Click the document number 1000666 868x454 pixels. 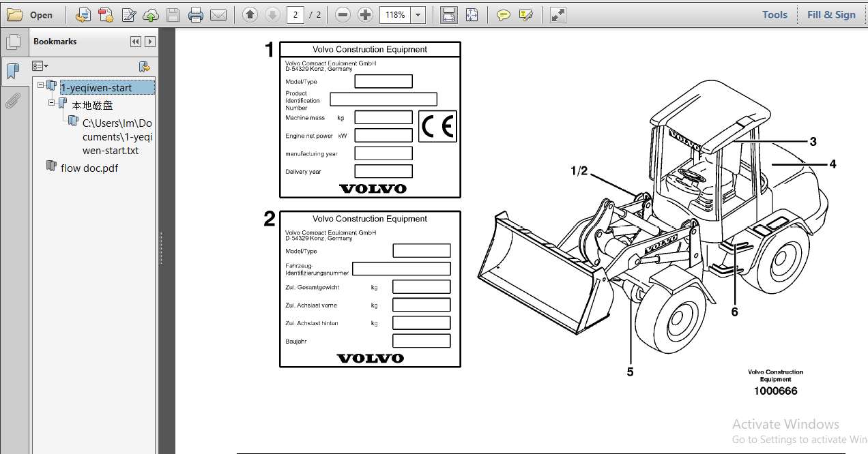pyautogui.click(x=775, y=391)
